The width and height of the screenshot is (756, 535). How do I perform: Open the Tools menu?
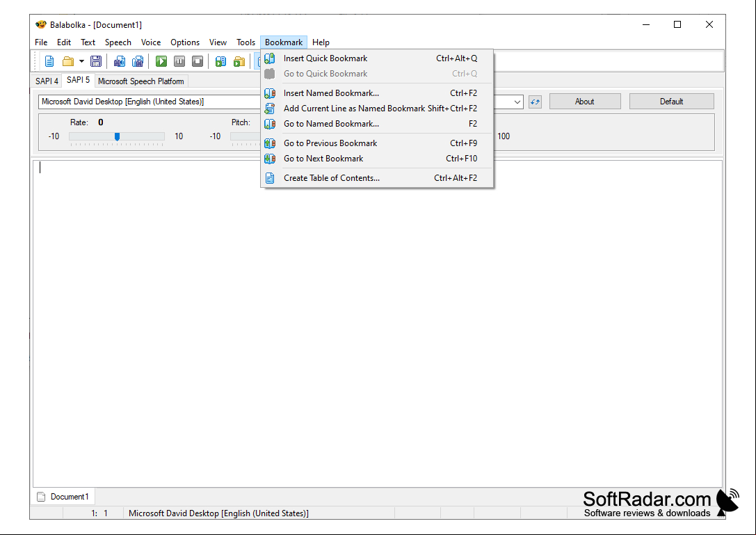246,42
